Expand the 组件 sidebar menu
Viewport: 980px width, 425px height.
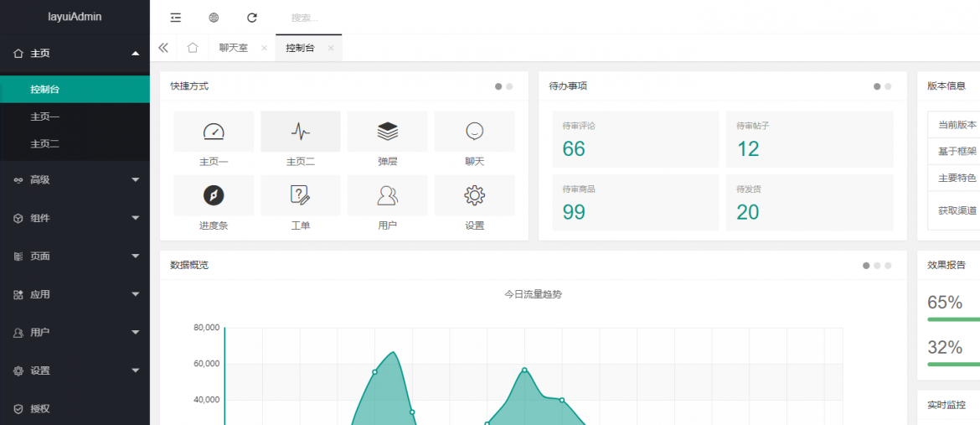click(x=75, y=218)
